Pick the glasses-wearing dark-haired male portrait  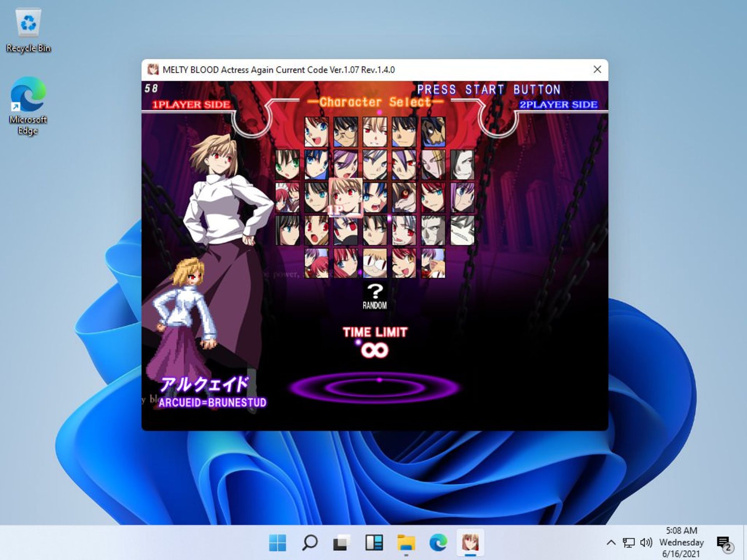[x=345, y=132]
